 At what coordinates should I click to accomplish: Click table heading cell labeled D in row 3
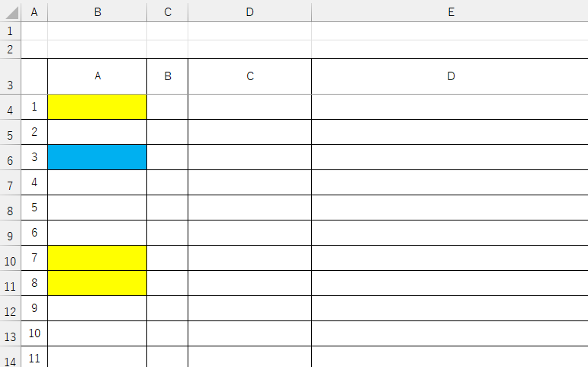[451, 76]
